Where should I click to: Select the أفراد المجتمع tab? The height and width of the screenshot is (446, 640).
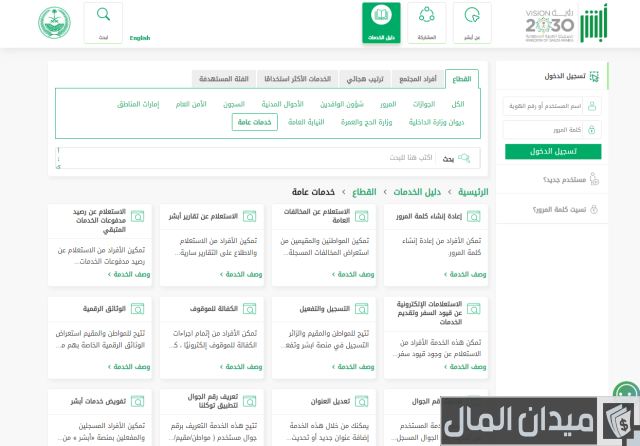pos(418,79)
